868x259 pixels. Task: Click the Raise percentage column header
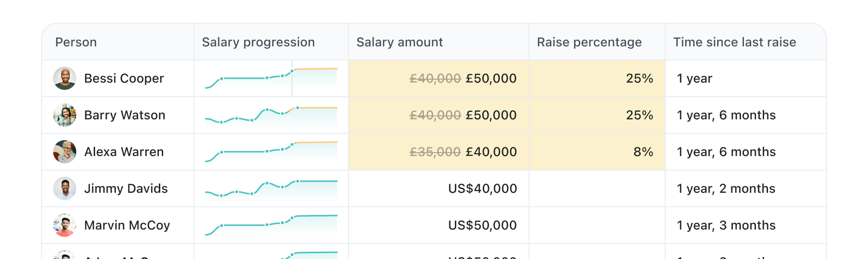coord(589,43)
